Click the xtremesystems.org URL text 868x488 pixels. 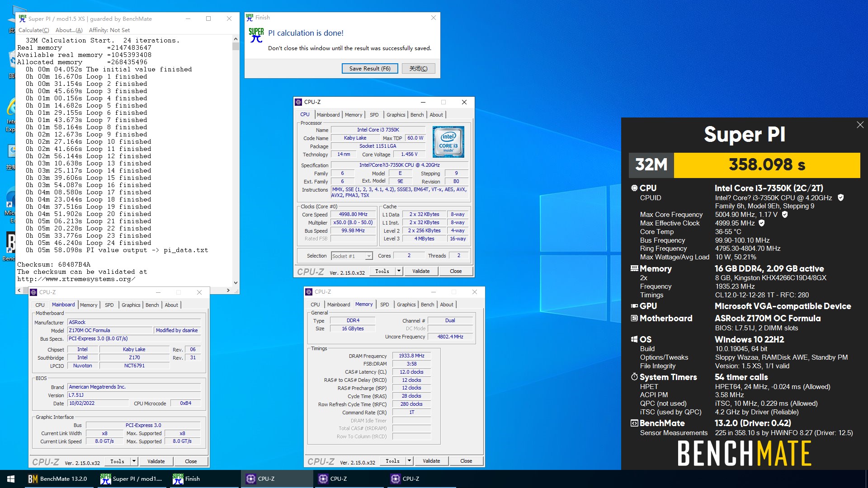click(76, 279)
